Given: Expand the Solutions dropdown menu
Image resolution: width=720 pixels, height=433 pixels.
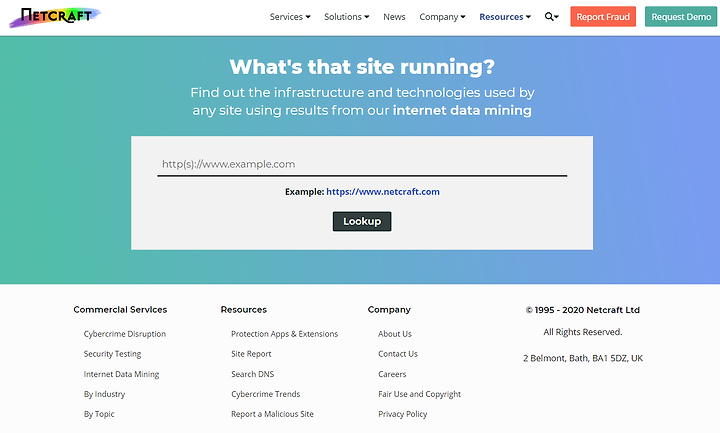Looking at the screenshot, I should [x=346, y=17].
